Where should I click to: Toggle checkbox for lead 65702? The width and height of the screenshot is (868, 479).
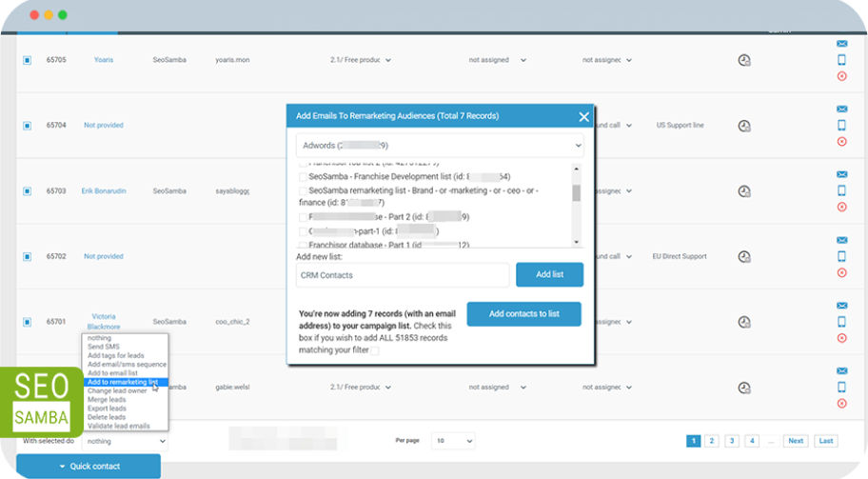click(27, 256)
